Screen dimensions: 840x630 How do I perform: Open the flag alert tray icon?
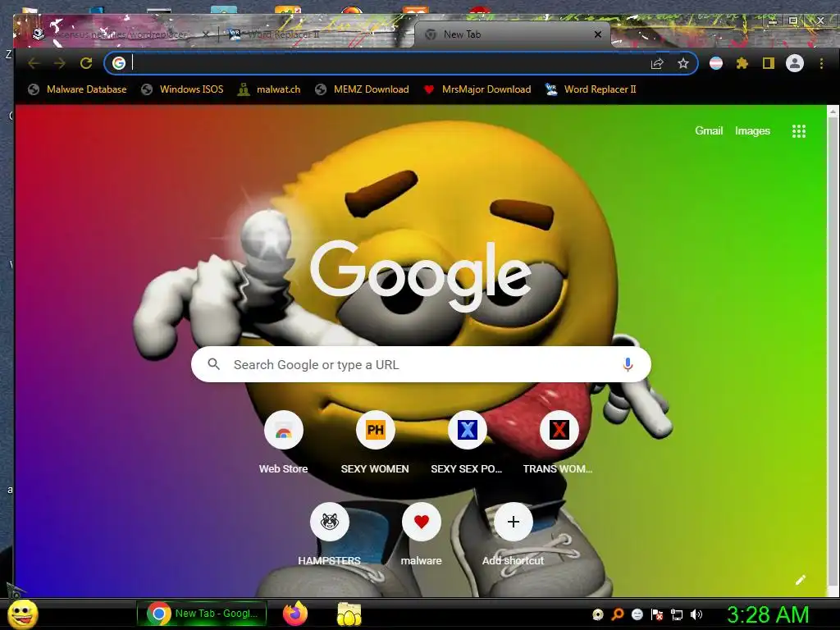coord(657,614)
